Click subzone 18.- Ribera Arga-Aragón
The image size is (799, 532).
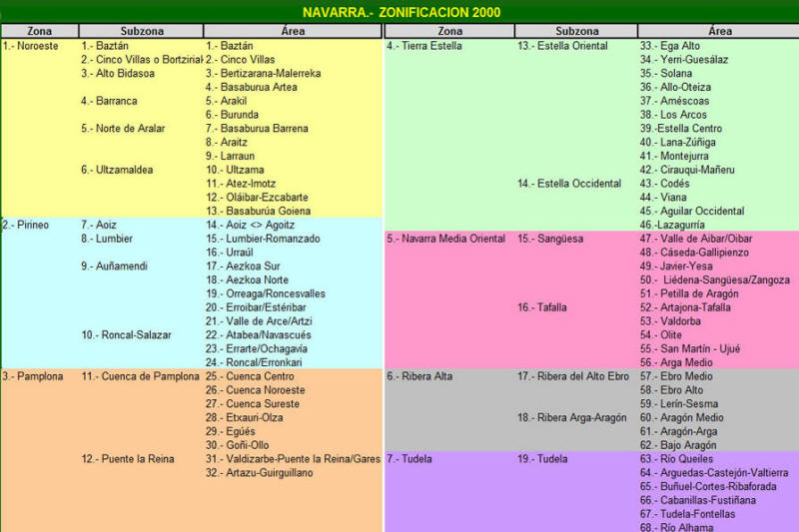572,417
